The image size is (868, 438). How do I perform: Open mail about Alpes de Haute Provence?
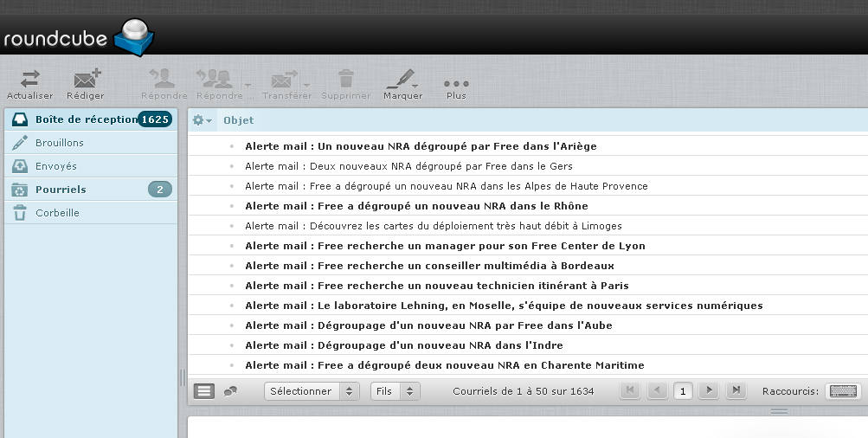tap(528, 186)
